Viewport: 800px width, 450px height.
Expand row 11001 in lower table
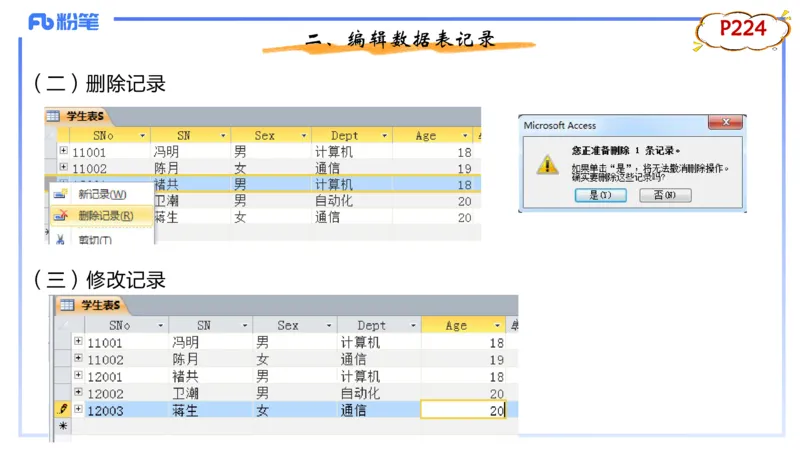tap(78, 341)
